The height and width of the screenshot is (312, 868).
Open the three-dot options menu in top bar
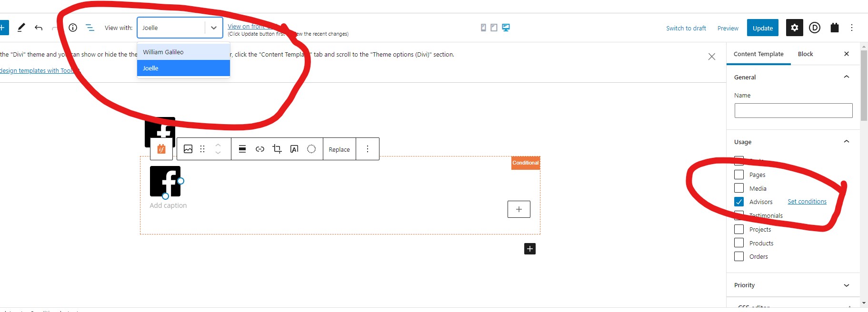[x=852, y=28]
